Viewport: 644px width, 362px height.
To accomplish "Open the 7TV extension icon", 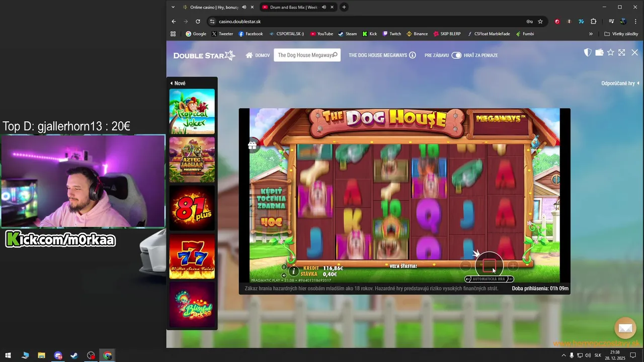I will tap(581, 22).
